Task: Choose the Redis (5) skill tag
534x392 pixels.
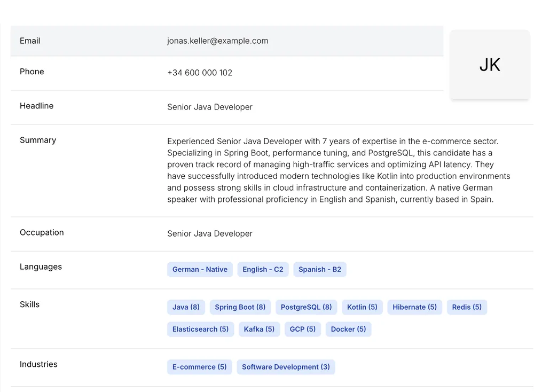Action: coord(467,307)
